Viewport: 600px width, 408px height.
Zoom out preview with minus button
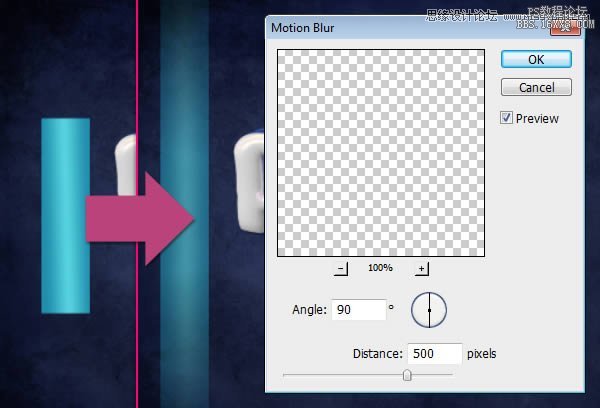coord(341,269)
